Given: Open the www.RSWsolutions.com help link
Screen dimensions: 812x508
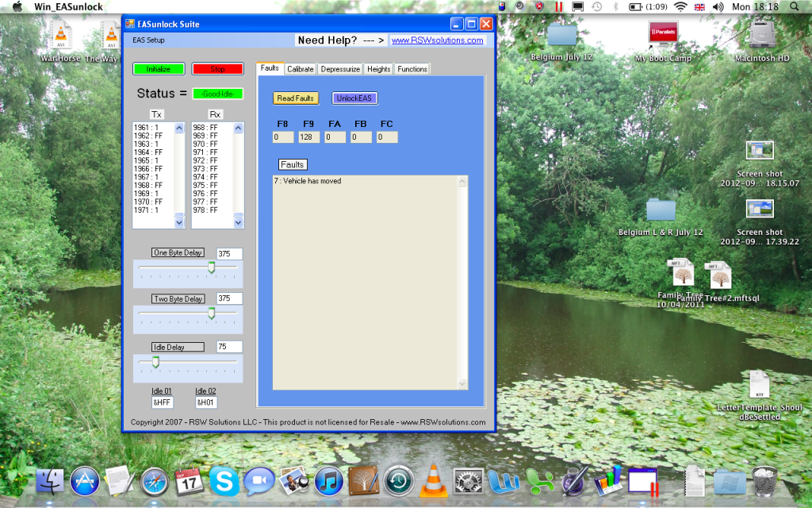Looking at the screenshot, I should (x=437, y=40).
